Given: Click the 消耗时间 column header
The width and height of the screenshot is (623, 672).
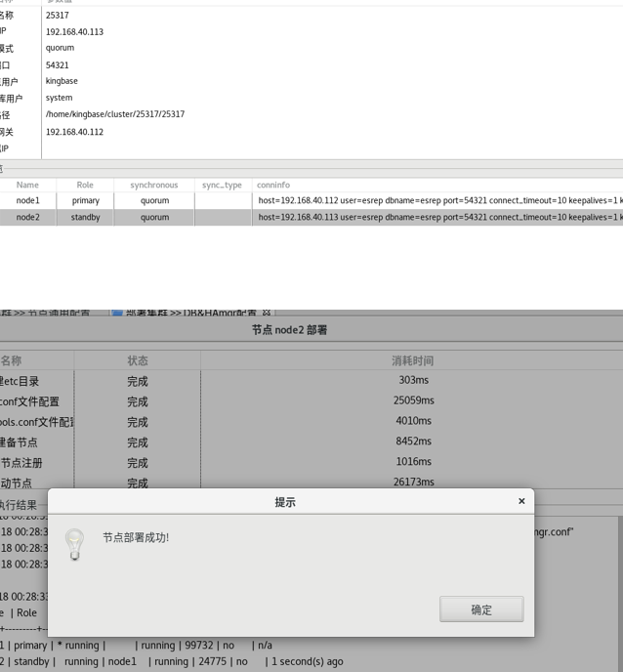Looking at the screenshot, I should click(x=412, y=360).
